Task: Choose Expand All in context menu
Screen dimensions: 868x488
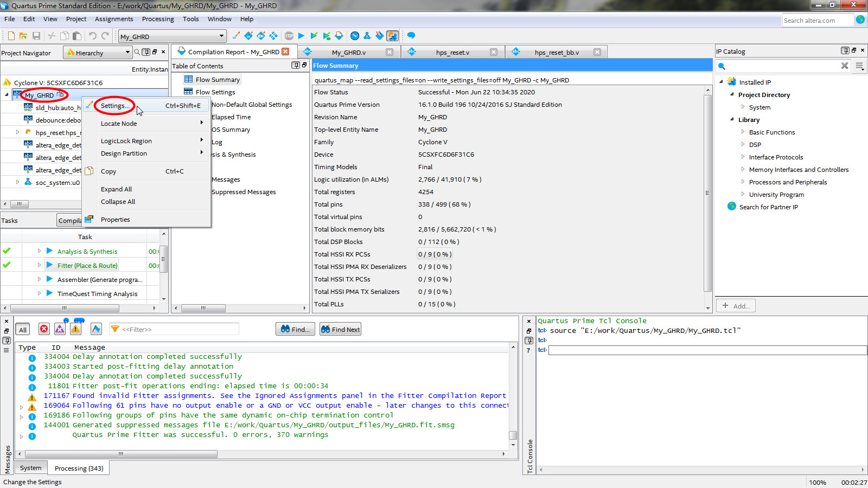Action: pos(146,189)
